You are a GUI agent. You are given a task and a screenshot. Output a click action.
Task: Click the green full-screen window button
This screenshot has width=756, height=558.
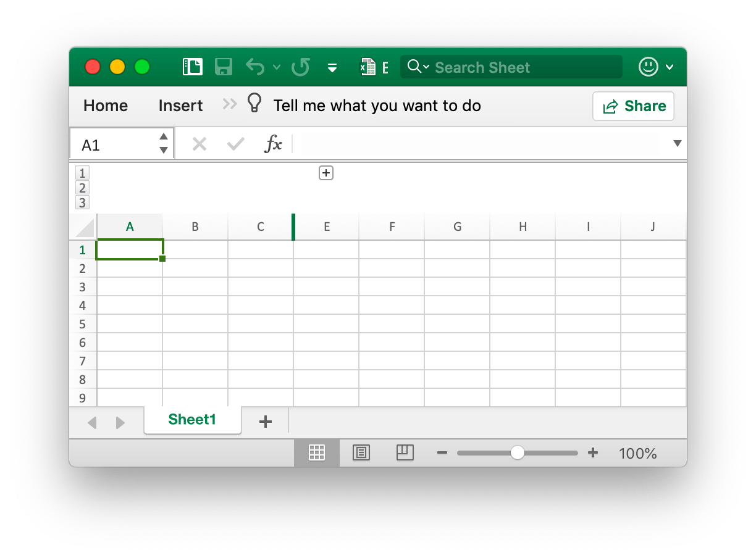[142, 67]
